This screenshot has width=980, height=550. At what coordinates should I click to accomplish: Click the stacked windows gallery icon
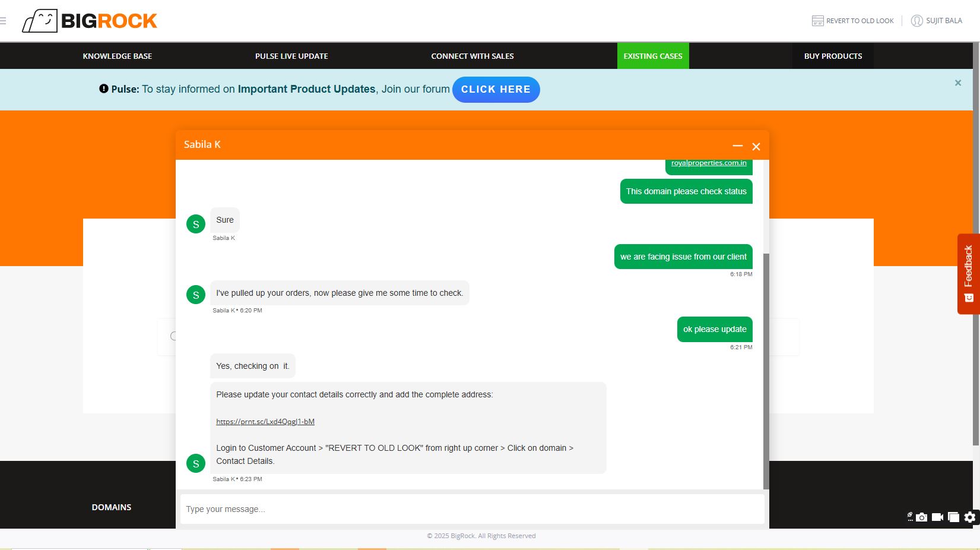953,517
